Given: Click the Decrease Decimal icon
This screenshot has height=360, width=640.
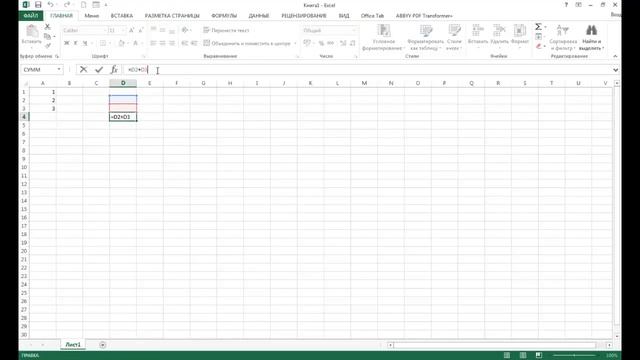Looking at the screenshot, I should [x=352, y=43].
